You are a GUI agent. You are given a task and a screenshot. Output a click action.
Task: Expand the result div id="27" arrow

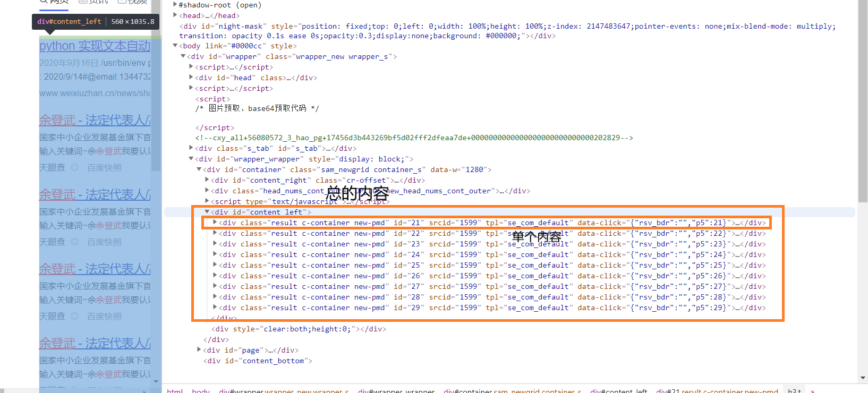215,286
